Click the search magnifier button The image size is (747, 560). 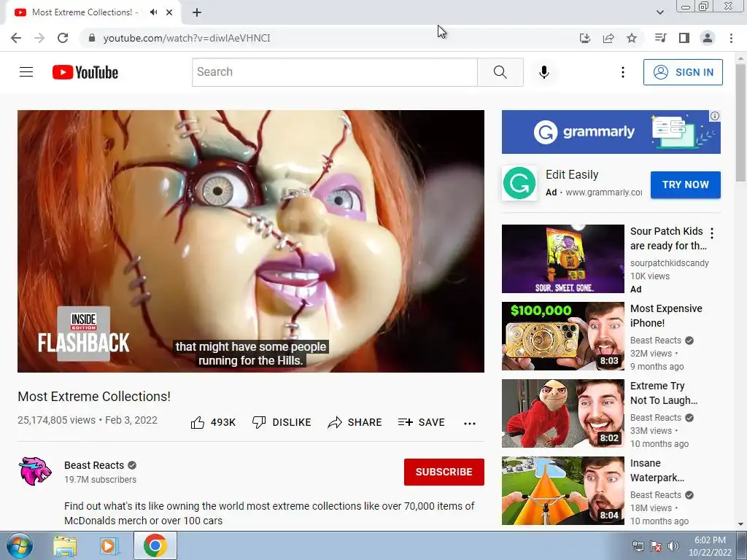(x=500, y=72)
